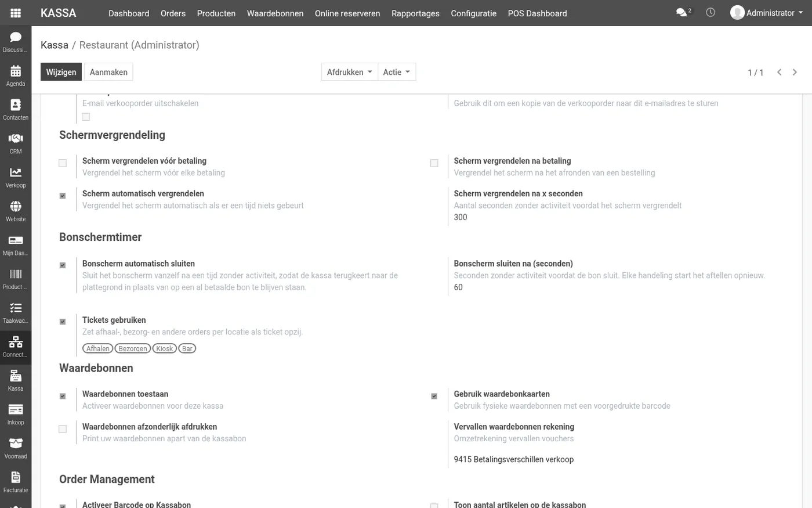
Task: Go to Kassa breadcrumb link
Action: pos(55,45)
